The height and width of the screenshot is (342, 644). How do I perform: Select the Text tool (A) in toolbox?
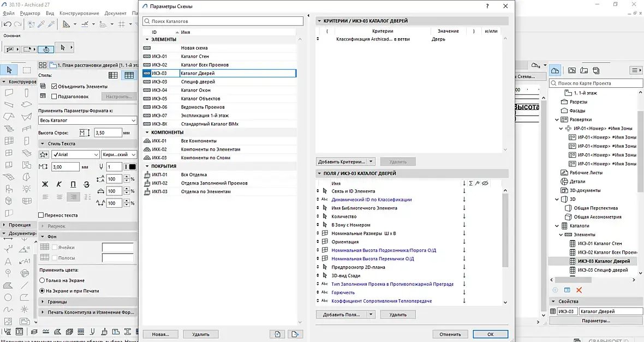(8, 261)
